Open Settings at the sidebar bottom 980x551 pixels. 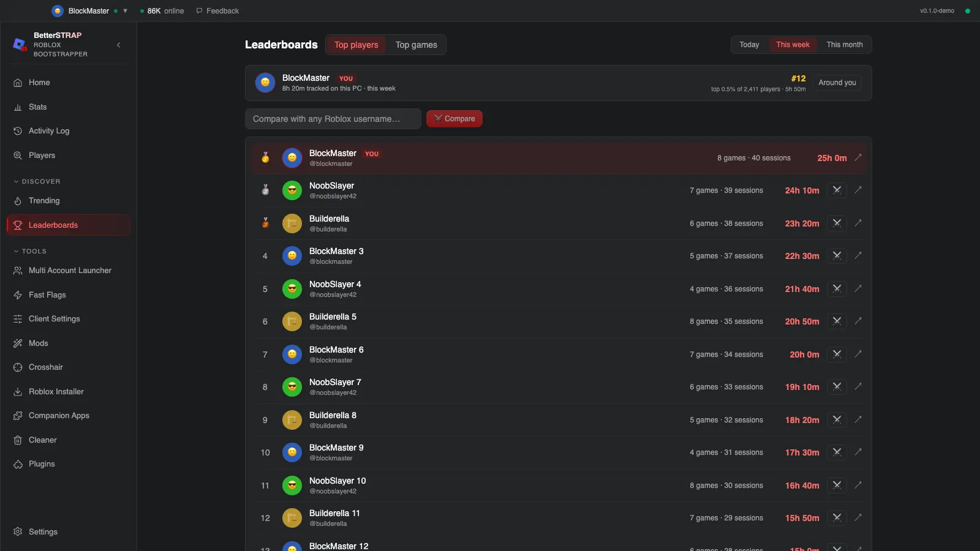click(68, 532)
